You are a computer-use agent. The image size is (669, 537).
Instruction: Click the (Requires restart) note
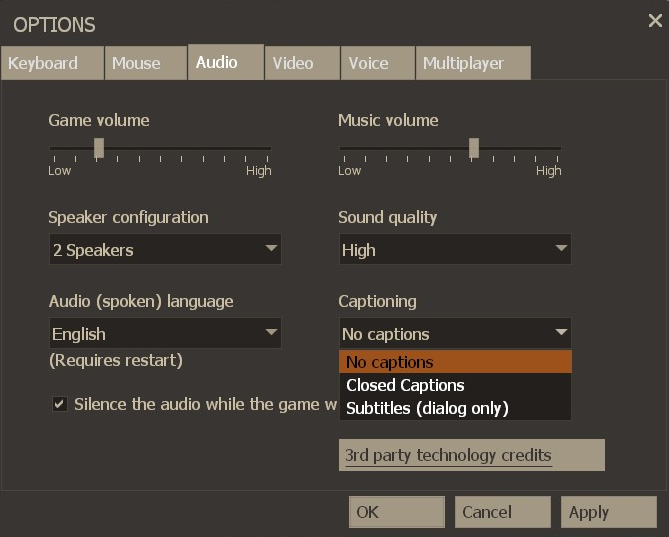coord(116,360)
